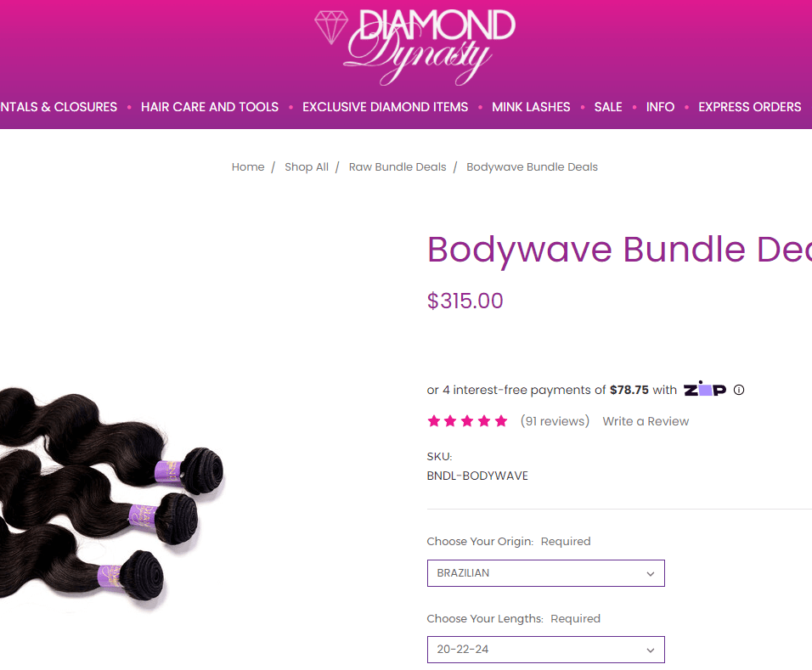Open the Info menu item

[x=660, y=107]
